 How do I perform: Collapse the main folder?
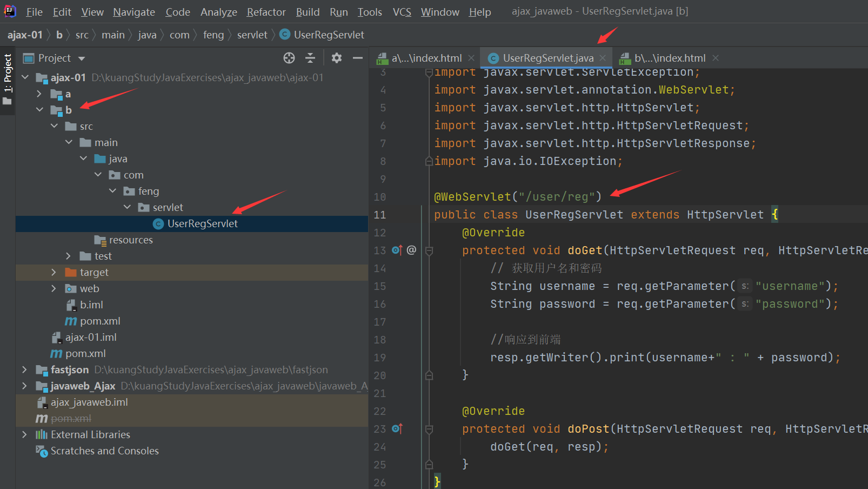69,142
